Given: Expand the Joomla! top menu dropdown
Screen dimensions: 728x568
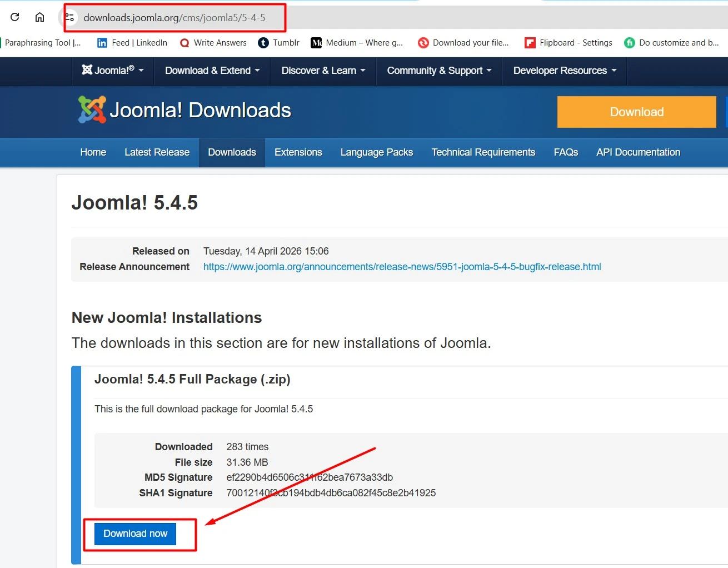Looking at the screenshot, I should pyautogui.click(x=113, y=71).
